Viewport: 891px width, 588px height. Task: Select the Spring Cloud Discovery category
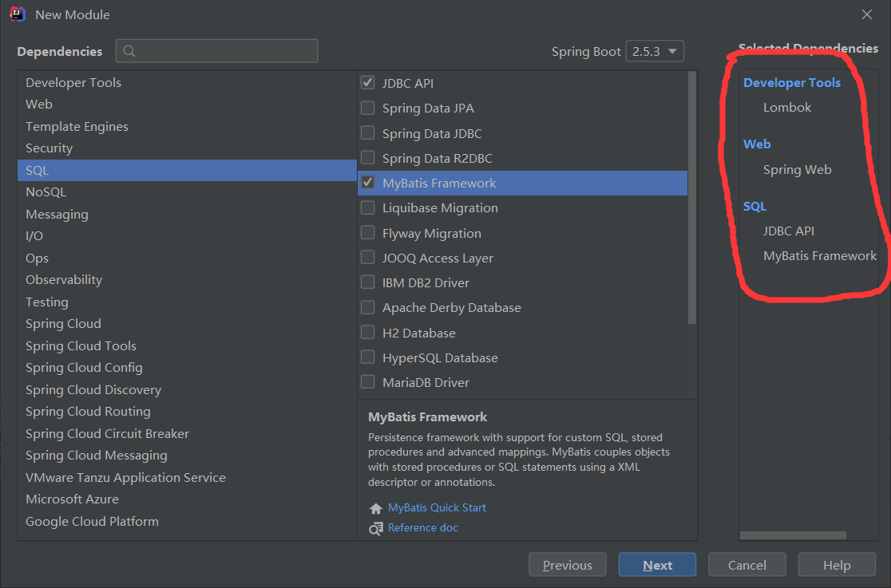(187, 389)
